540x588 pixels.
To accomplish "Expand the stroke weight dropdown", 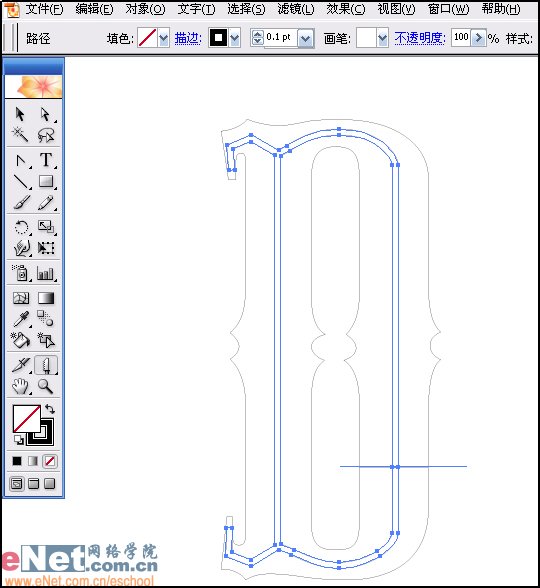I will point(306,38).
